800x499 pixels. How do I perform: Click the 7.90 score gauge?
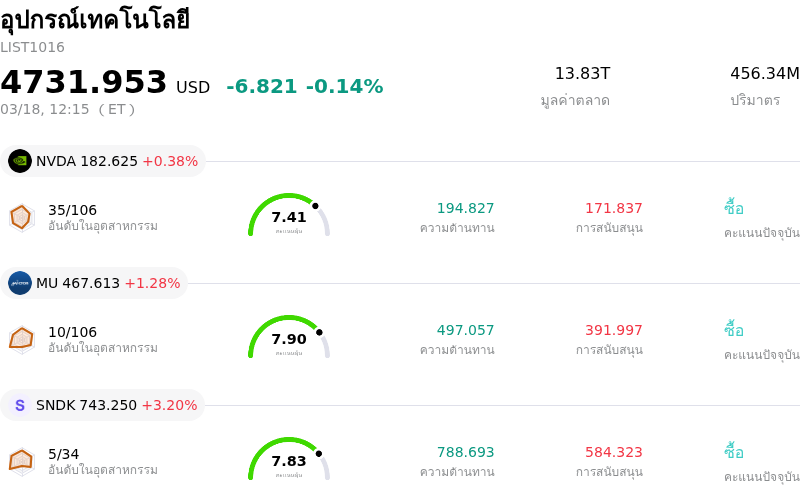[289, 338]
